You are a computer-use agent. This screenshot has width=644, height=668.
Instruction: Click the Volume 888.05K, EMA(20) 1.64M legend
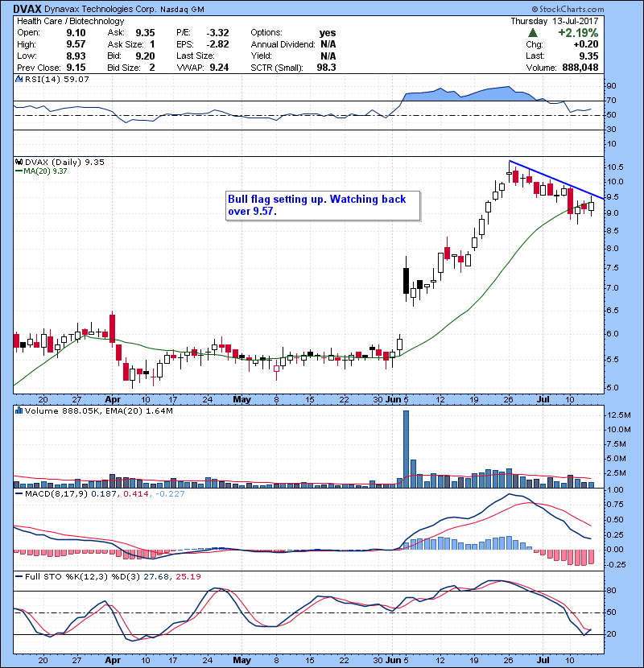99,411
